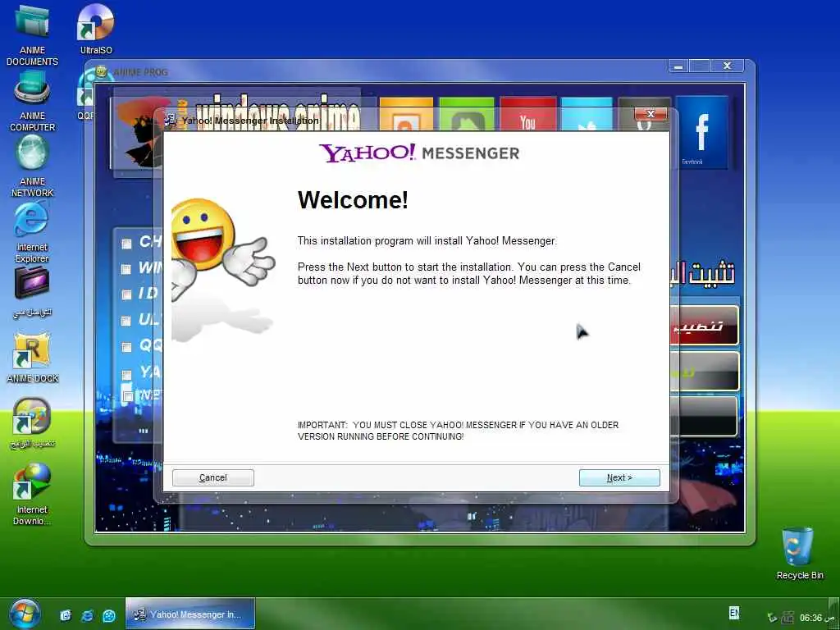
Task: Click the network icon in system tray
Action: pos(787,618)
